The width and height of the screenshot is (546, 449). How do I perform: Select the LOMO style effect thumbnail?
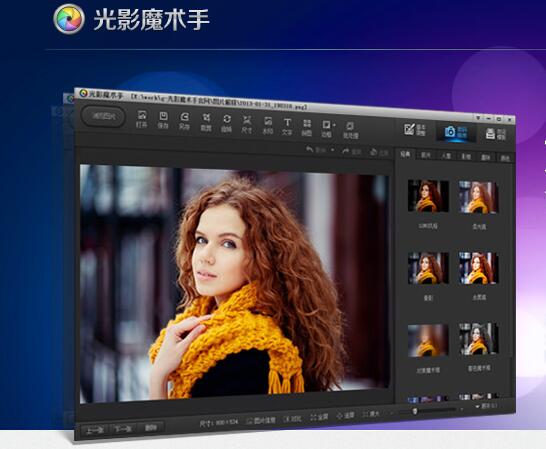tap(428, 196)
